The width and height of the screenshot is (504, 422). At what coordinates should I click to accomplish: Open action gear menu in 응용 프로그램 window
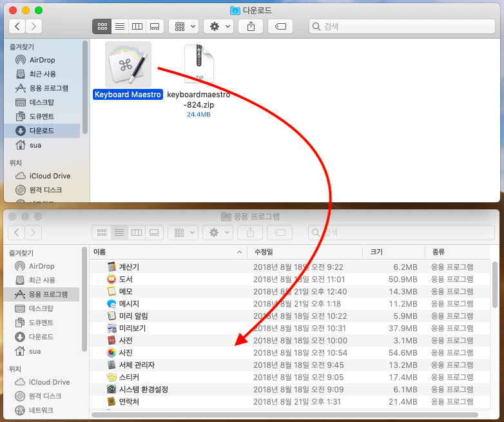pos(218,233)
